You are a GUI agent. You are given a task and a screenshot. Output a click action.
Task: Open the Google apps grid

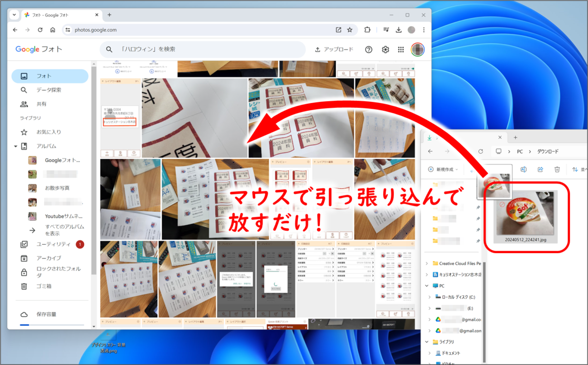click(401, 50)
